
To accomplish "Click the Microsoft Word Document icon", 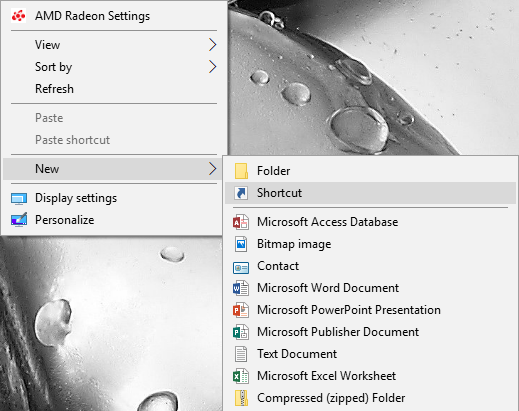I will click(241, 288).
